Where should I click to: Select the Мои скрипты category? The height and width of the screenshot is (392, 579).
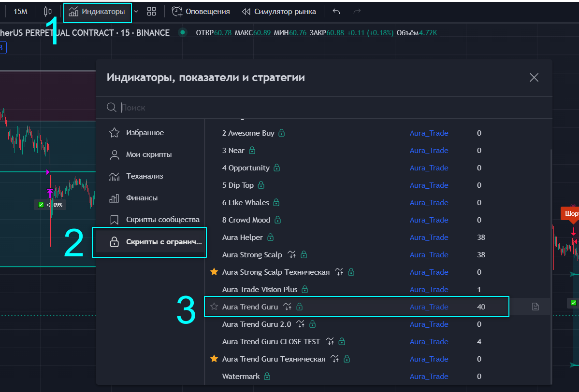click(148, 154)
